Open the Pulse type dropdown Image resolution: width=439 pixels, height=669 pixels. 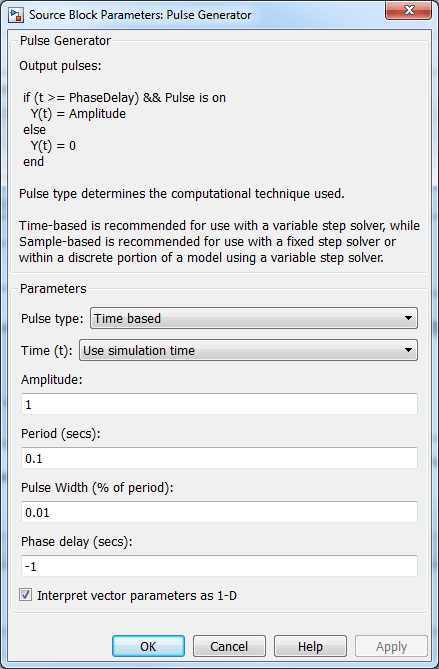[x=254, y=318]
